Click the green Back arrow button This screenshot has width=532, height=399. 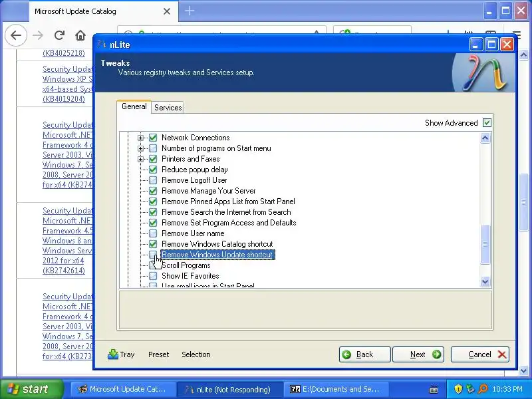click(364, 354)
